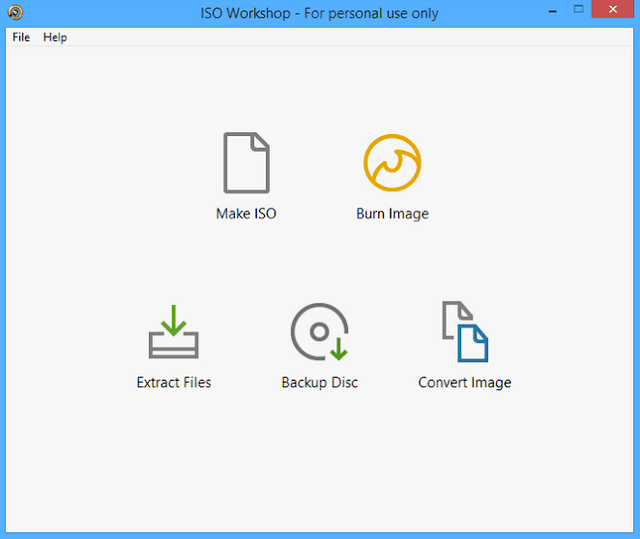
Task: Click the Burn Image label
Action: point(392,214)
